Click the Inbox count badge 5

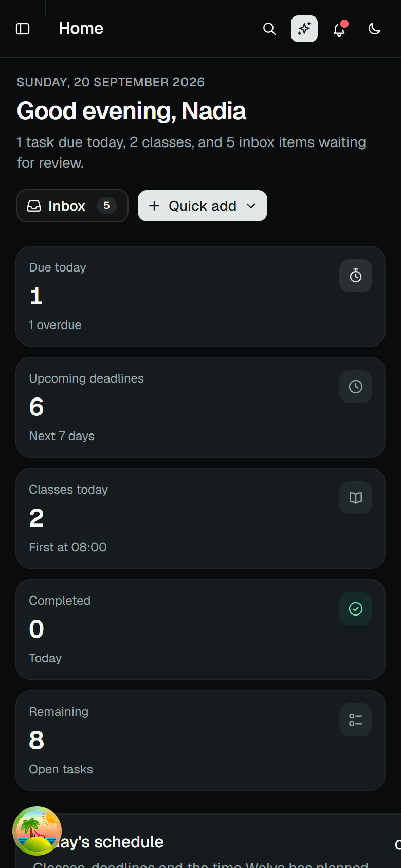pyautogui.click(x=106, y=206)
